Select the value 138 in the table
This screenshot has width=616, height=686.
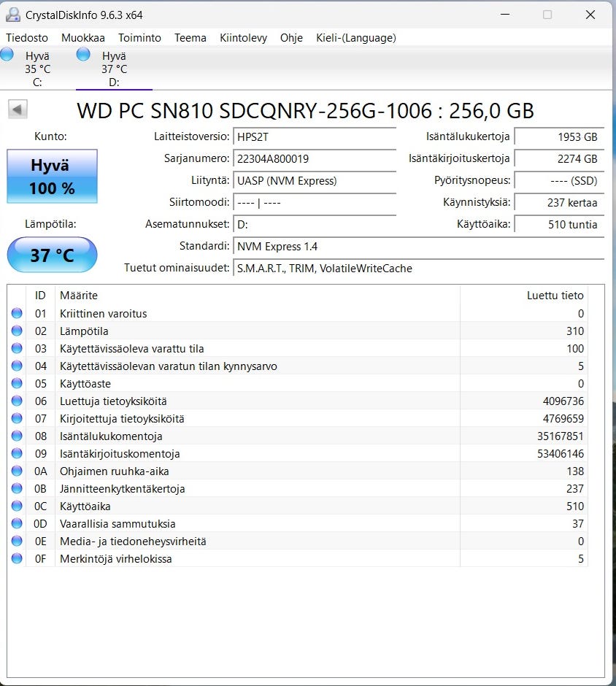[575, 471]
